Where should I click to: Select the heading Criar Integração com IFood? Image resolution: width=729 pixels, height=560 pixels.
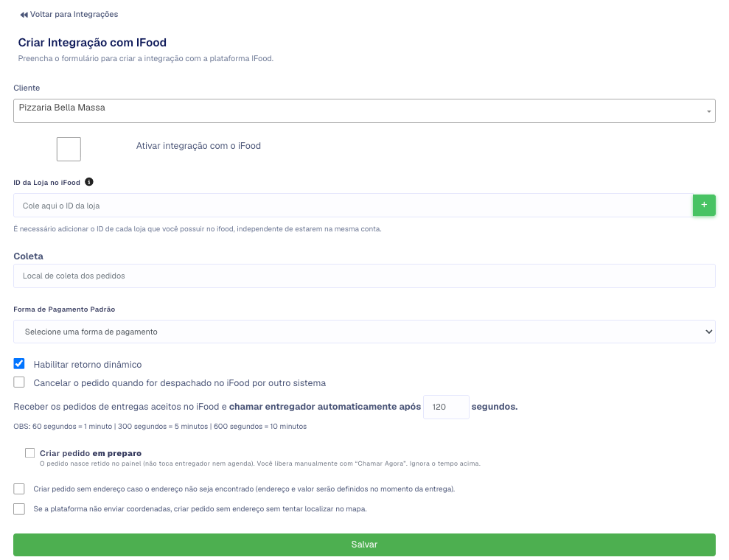click(x=92, y=43)
